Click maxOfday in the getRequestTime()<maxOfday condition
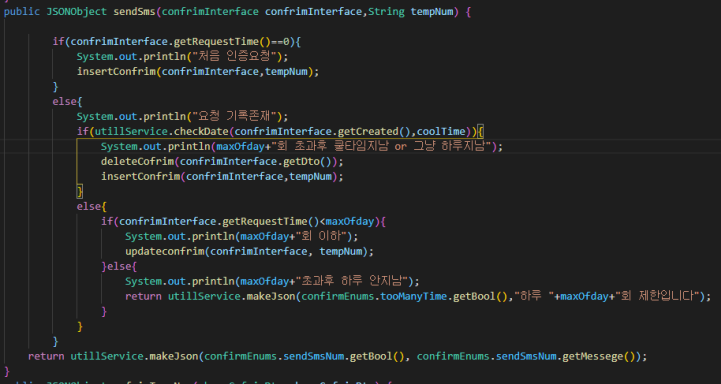This screenshot has width=721, height=384. [349, 222]
